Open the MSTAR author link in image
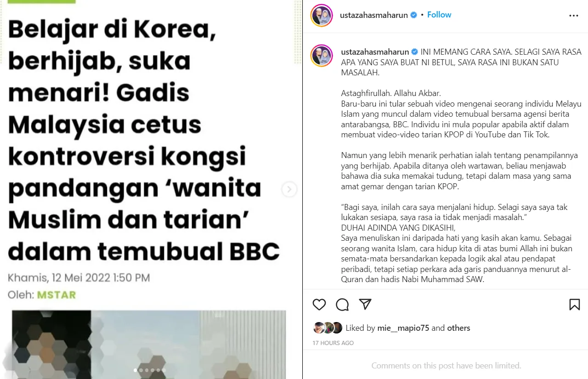 57,295
